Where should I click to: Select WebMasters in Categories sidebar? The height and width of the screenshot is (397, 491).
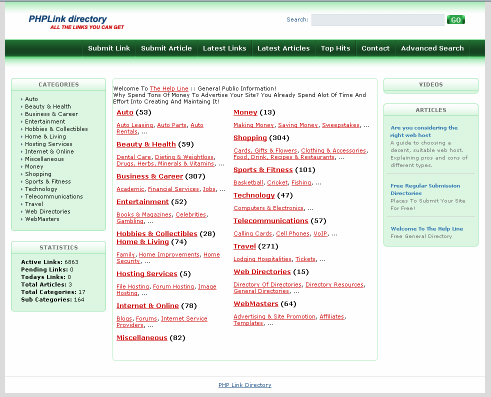coord(42,219)
